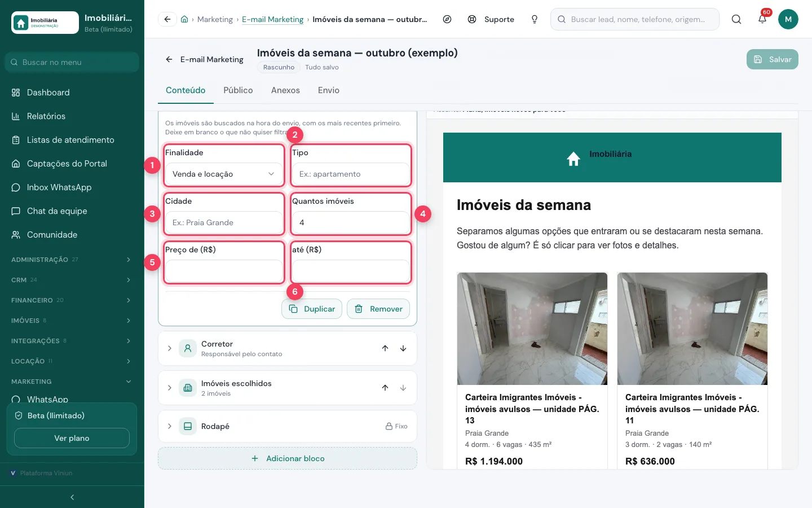Click the first property photo thumbnail
This screenshot has width=812, height=508.
532,329
